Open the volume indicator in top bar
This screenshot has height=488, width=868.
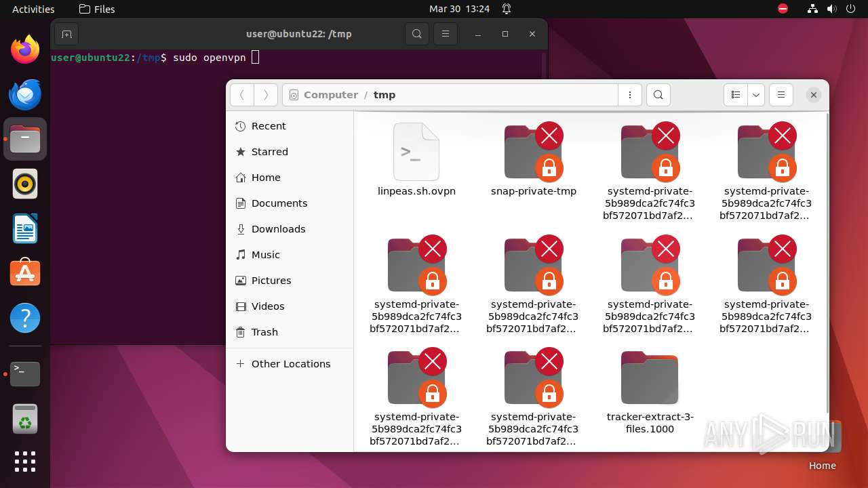pos(831,9)
